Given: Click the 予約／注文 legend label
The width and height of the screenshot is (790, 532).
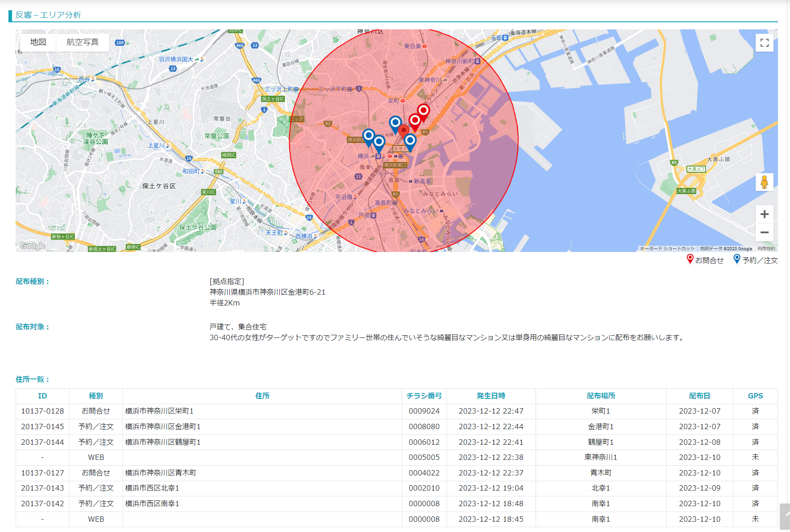Looking at the screenshot, I should [760, 260].
